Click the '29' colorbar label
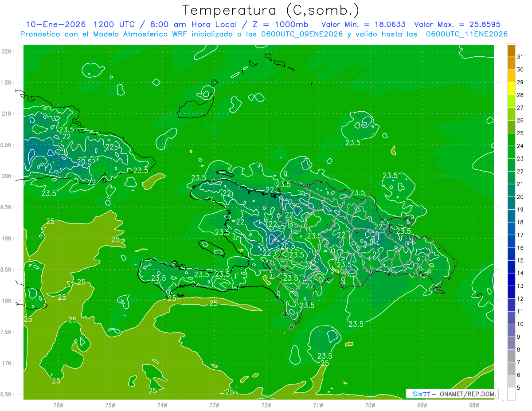This screenshot has width=532, height=411. point(520,82)
